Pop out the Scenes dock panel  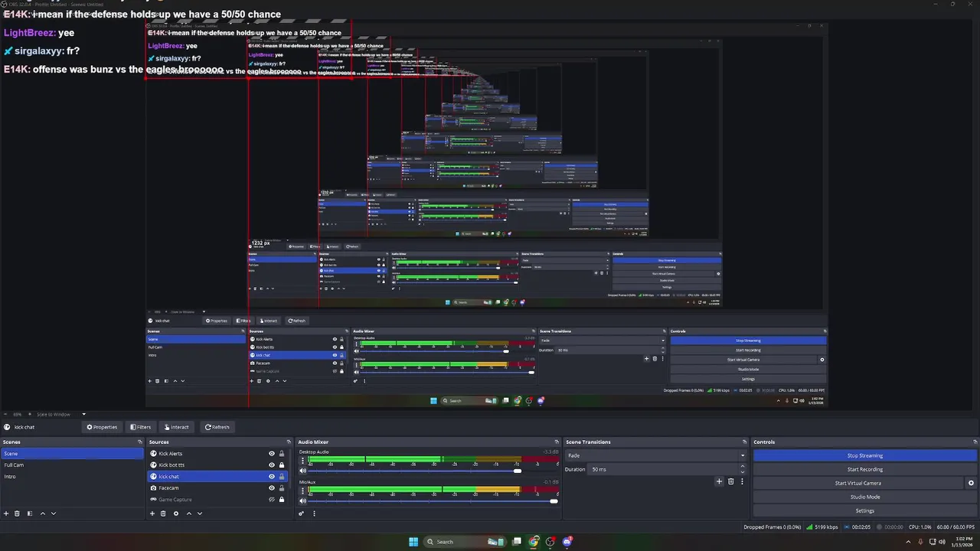[139, 442]
